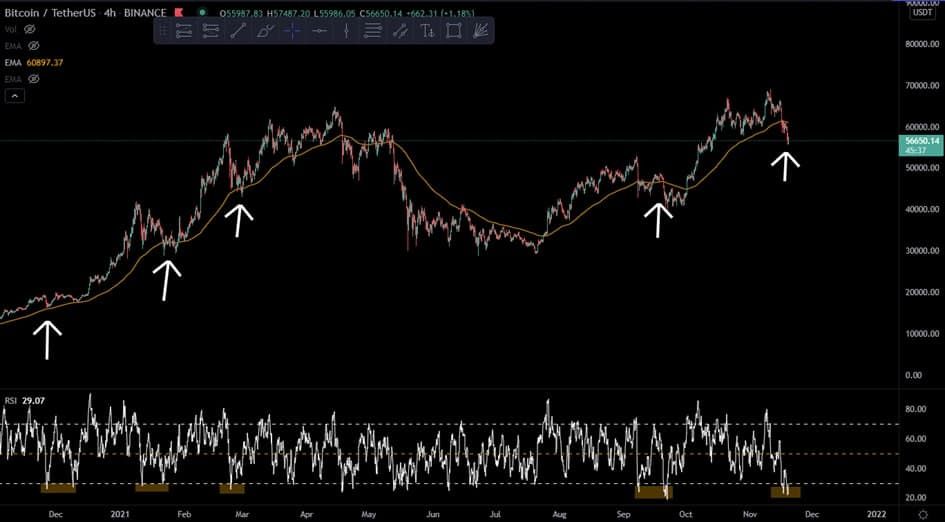Open the 4h interval selector in the title

click(x=109, y=13)
